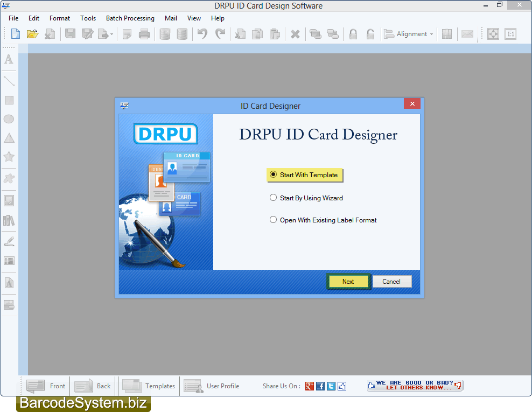Select the Barcode tool in sidebar

(9, 261)
